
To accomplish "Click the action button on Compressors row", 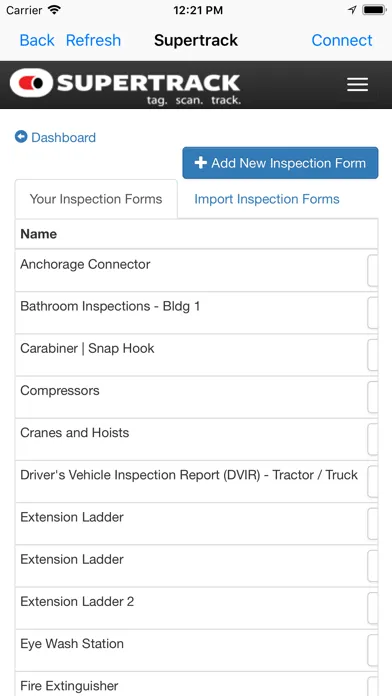I will [x=373, y=397].
